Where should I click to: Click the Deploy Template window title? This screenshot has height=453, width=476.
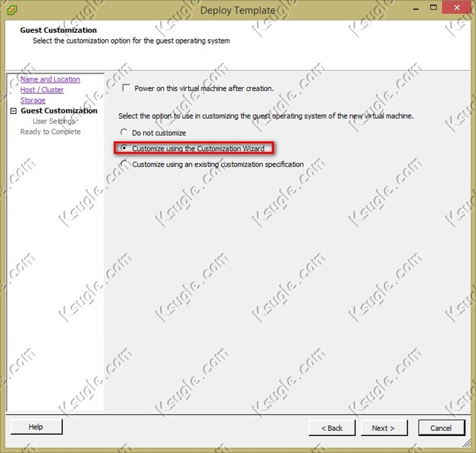(x=238, y=10)
